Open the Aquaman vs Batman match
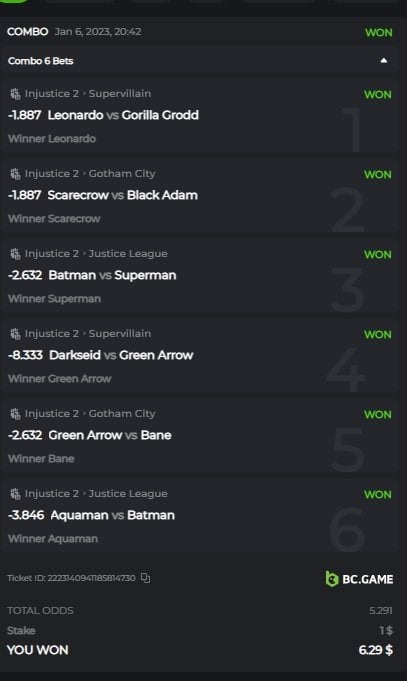This screenshot has height=681, width=407. coord(113,515)
